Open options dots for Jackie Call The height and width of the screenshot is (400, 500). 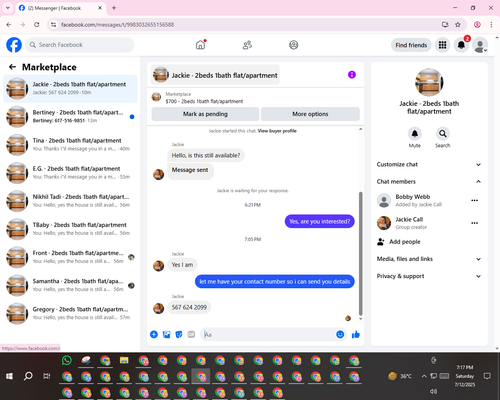click(x=475, y=223)
